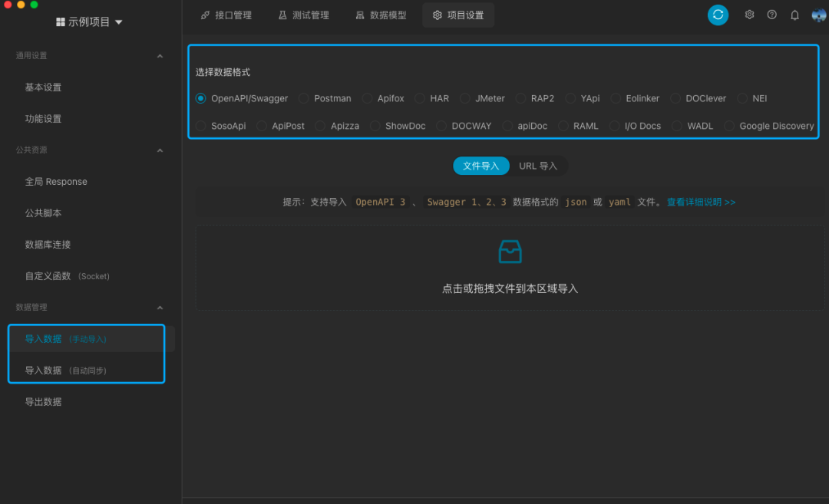Click the 选择数据格式 heading text
This screenshot has width=829, height=504.
coord(223,72)
